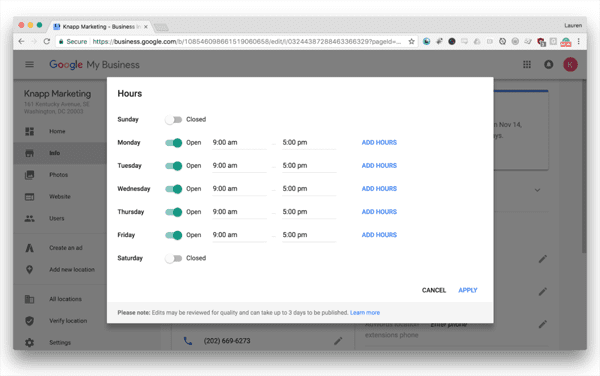600x376 pixels.
Task: Click the Home sidebar icon
Action: pos(29,131)
